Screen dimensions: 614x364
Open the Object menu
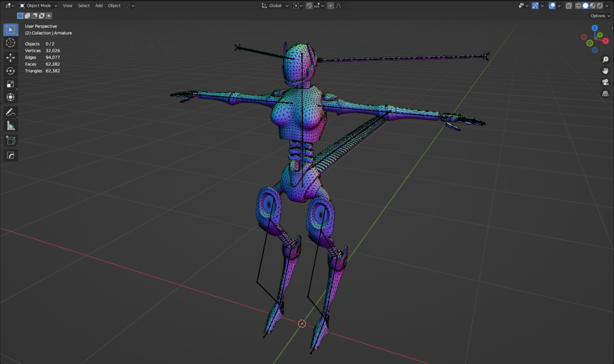click(x=114, y=5)
